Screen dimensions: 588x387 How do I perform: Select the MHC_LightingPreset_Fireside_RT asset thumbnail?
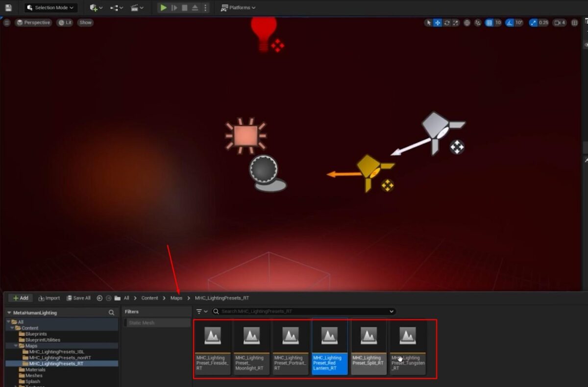[x=212, y=336]
